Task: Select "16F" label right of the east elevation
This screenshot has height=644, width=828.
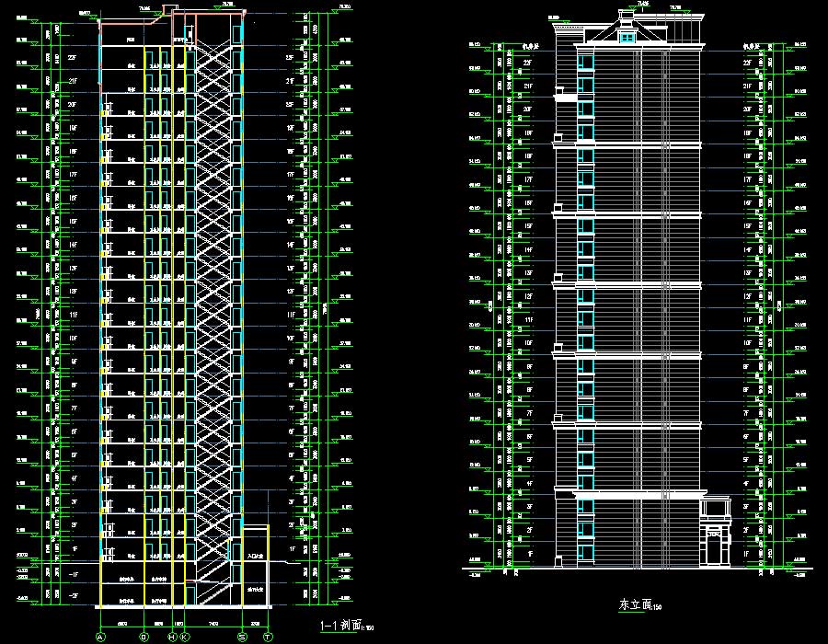Action: tap(747, 202)
